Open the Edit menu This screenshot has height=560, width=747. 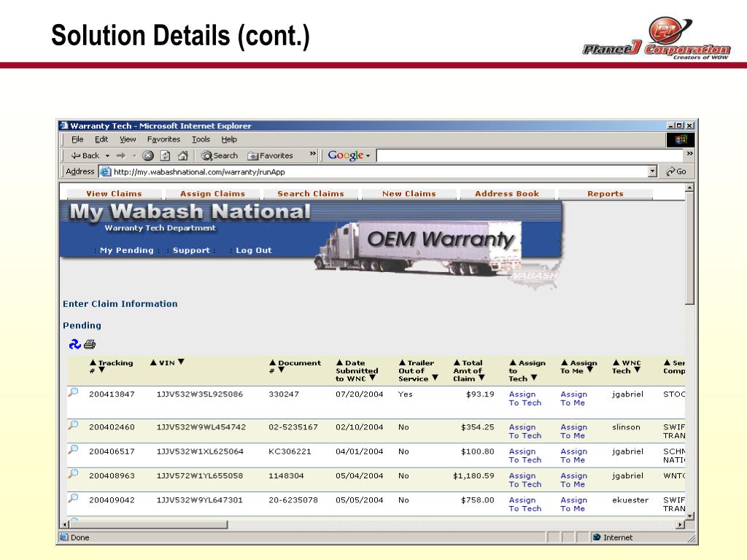tap(101, 139)
